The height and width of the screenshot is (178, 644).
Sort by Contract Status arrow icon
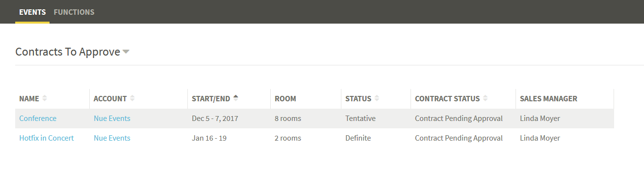click(x=485, y=98)
